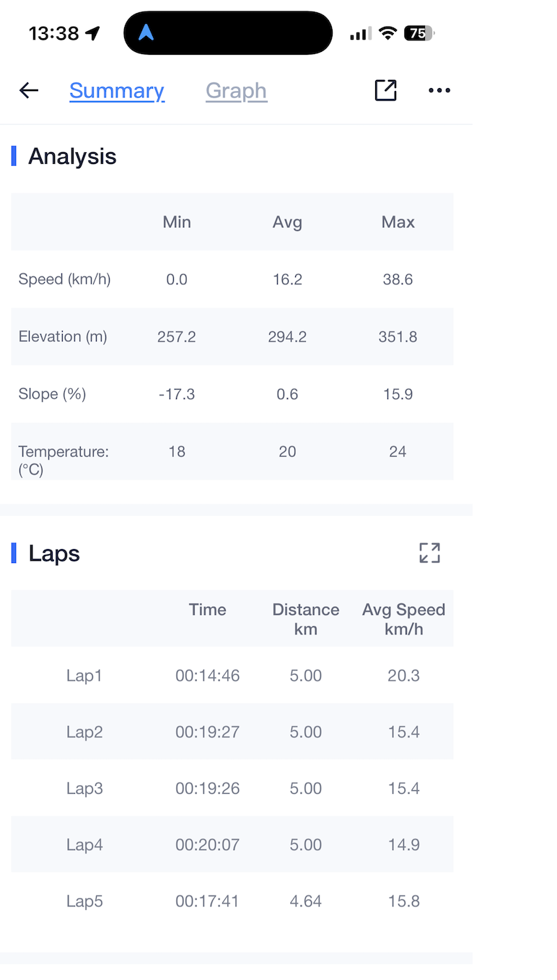Tap the Speed (km/h) row label
Viewport: 557px width, 980px height.
coord(64,279)
